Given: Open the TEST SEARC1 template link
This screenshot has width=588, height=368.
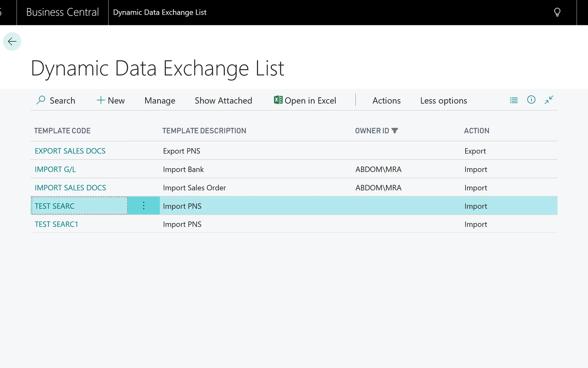Looking at the screenshot, I should pyautogui.click(x=56, y=224).
